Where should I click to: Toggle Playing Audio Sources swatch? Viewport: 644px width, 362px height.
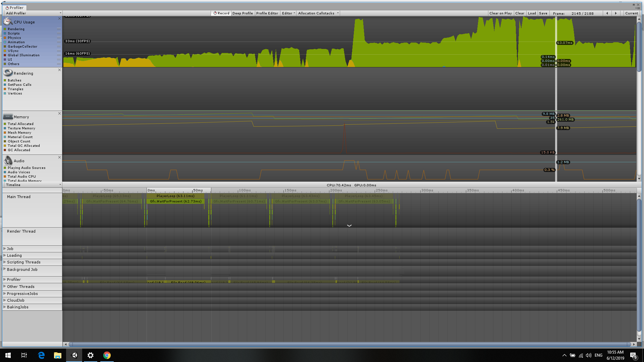(x=5, y=168)
